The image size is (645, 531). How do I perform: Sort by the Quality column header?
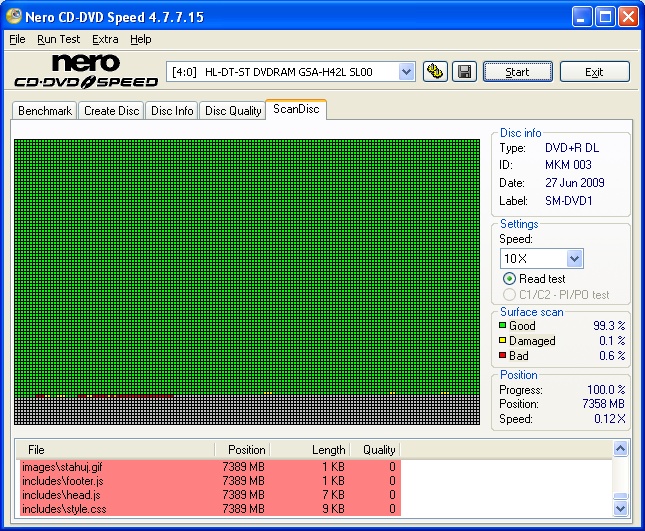375,450
